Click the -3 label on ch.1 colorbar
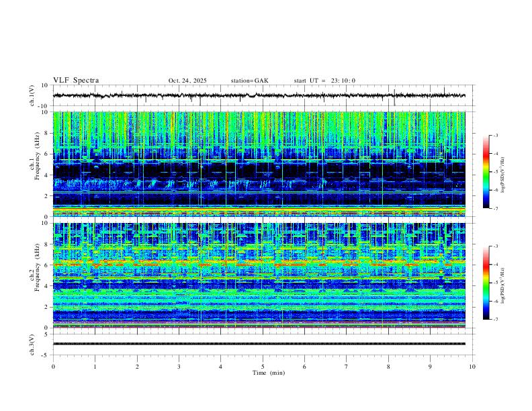This screenshot has width=532, height=411. pos(496,135)
